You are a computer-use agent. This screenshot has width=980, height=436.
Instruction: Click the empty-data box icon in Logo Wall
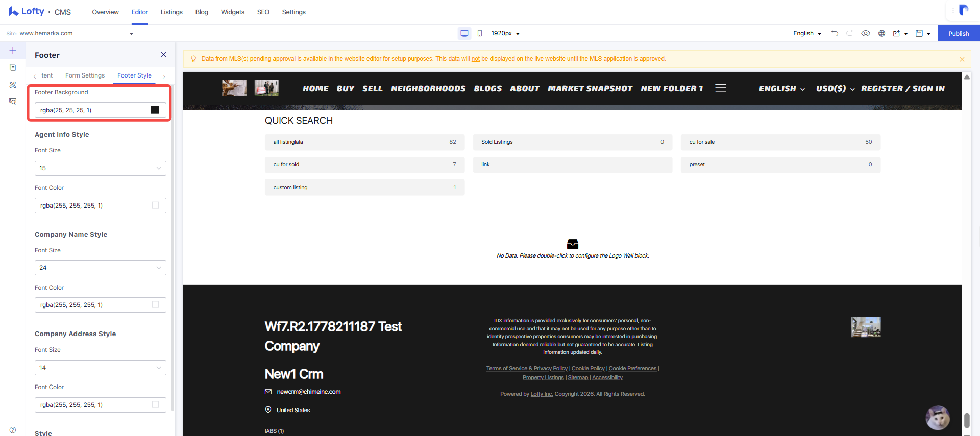click(573, 244)
